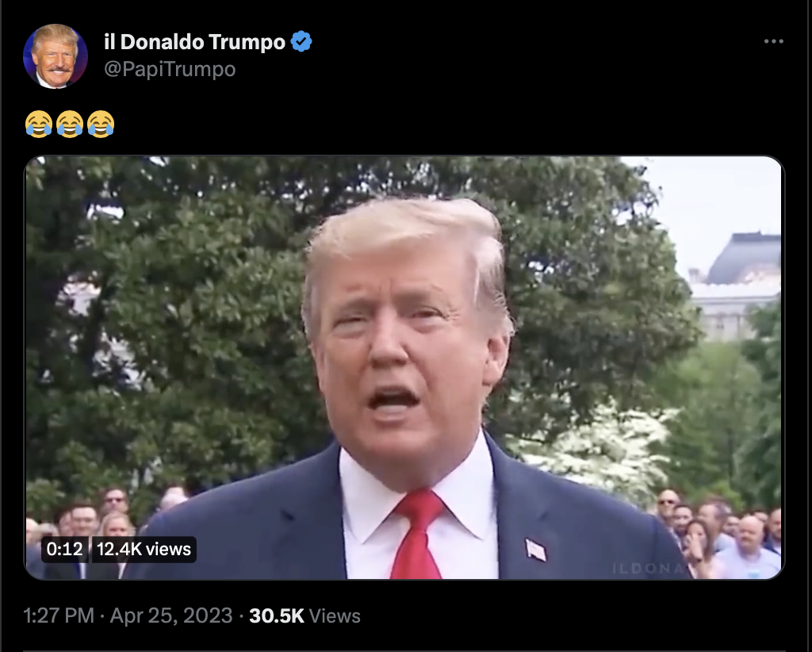Click the il Donaldo Trumpo display name
Viewport: 812px width, 652px height.
[195, 42]
